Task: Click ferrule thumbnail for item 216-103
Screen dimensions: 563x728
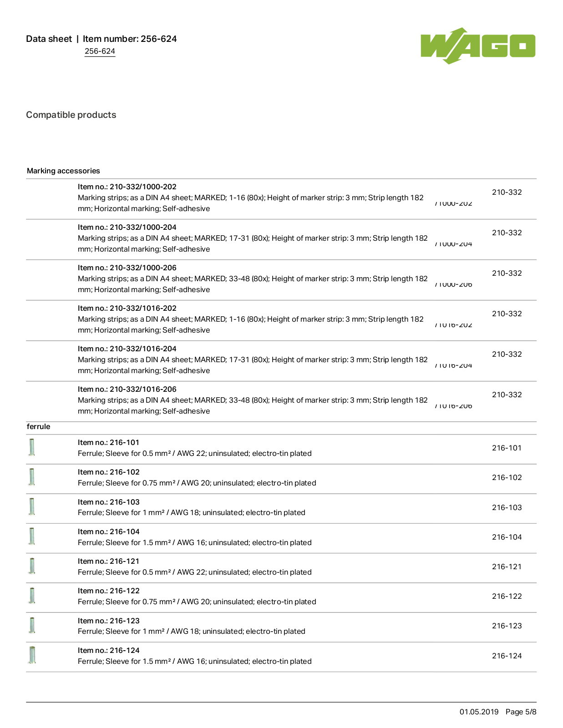Action: click(x=31, y=506)
